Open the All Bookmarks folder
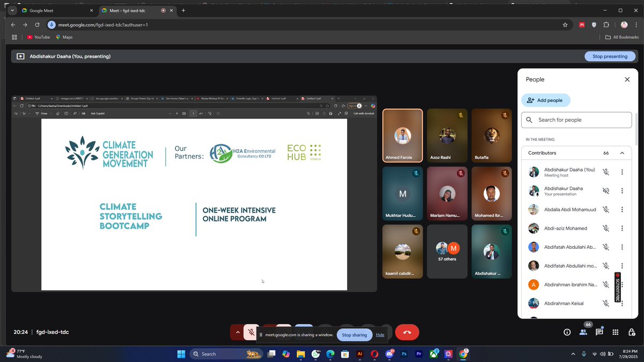This screenshot has width=644, height=362. pyautogui.click(x=622, y=37)
